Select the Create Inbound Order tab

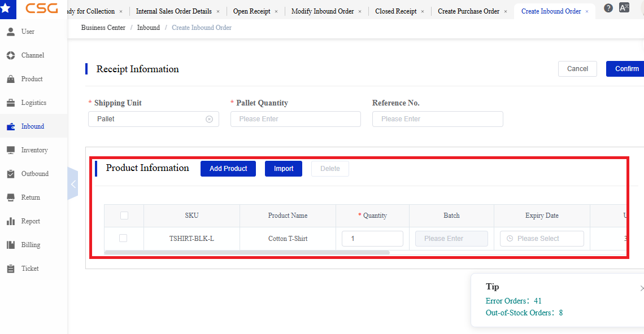pyautogui.click(x=551, y=11)
